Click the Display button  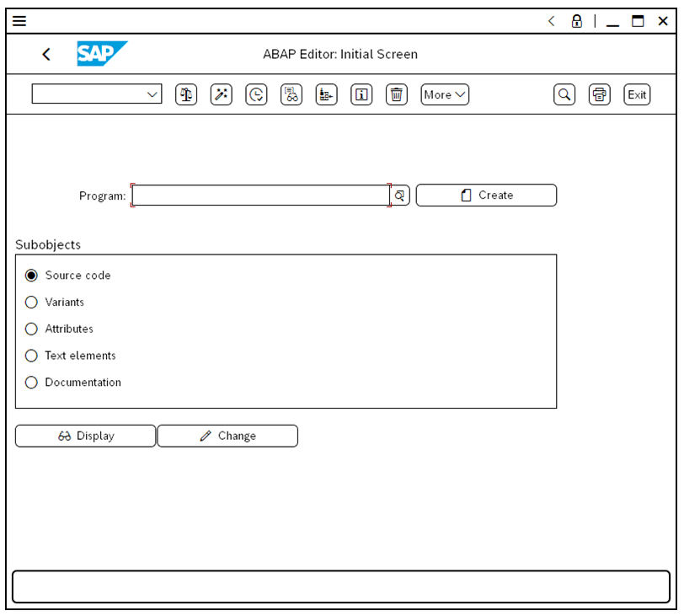tap(85, 437)
